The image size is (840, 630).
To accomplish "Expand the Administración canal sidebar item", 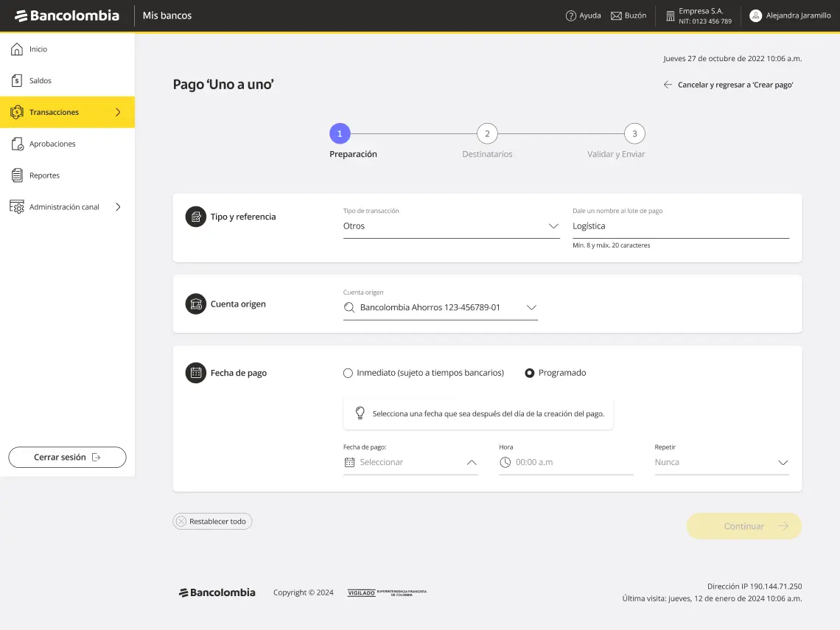I will (66, 207).
